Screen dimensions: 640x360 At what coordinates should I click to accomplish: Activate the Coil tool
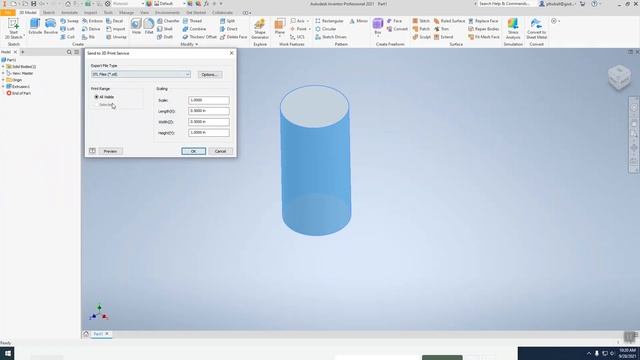pyautogui.click(x=68, y=37)
